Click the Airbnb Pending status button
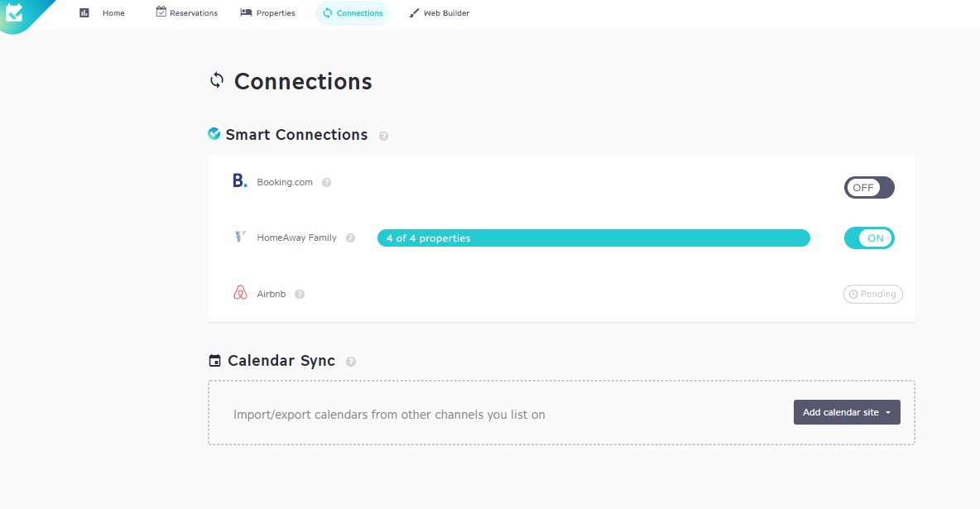Screen dimensions: 980x509 click(872, 294)
